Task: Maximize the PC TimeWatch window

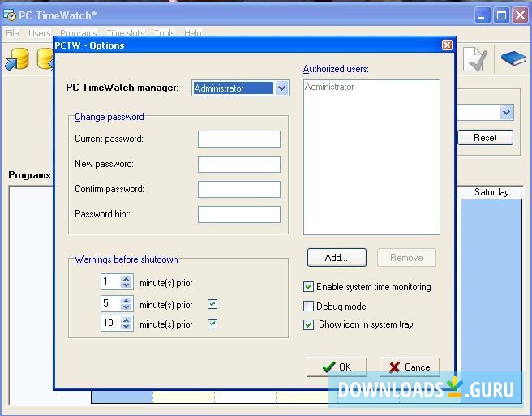Action: coord(501,15)
